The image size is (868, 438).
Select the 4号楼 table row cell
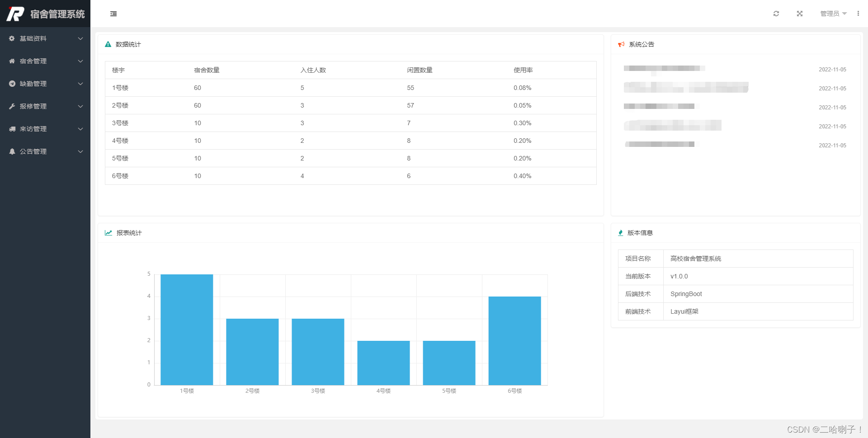120,141
